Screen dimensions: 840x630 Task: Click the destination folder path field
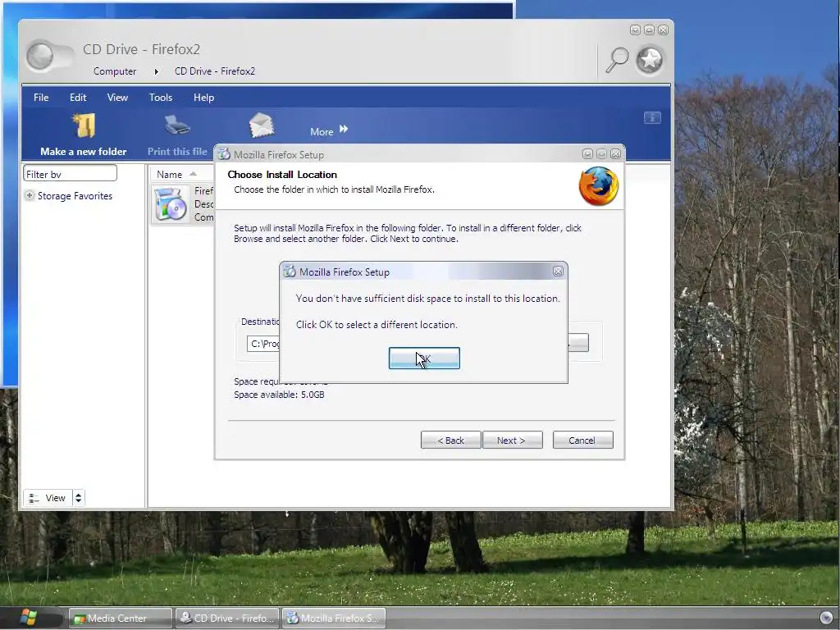[x=262, y=344]
